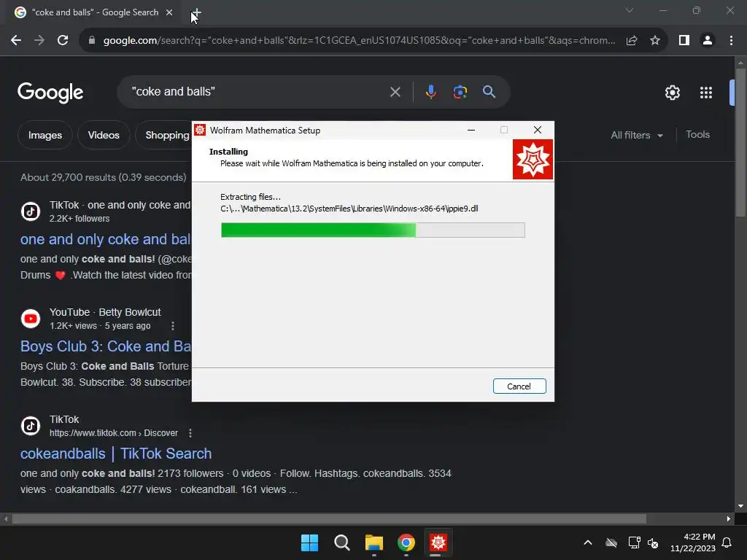Screen dimensions: 747x560
Task: Clear the Google search box text
Action: click(x=395, y=92)
